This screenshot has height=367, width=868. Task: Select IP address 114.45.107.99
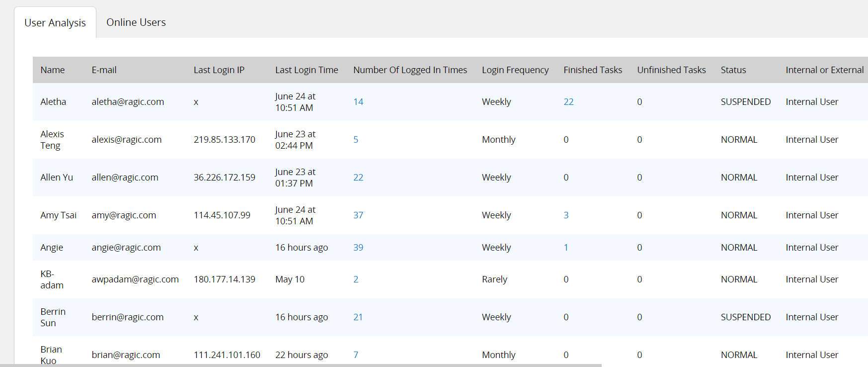click(x=222, y=215)
